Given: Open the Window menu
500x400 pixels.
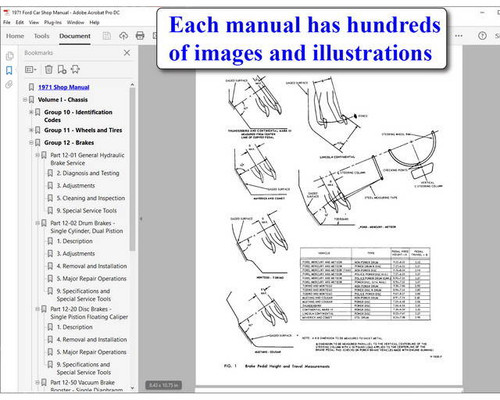Looking at the screenshot, I should pyautogui.click(x=75, y=22).
